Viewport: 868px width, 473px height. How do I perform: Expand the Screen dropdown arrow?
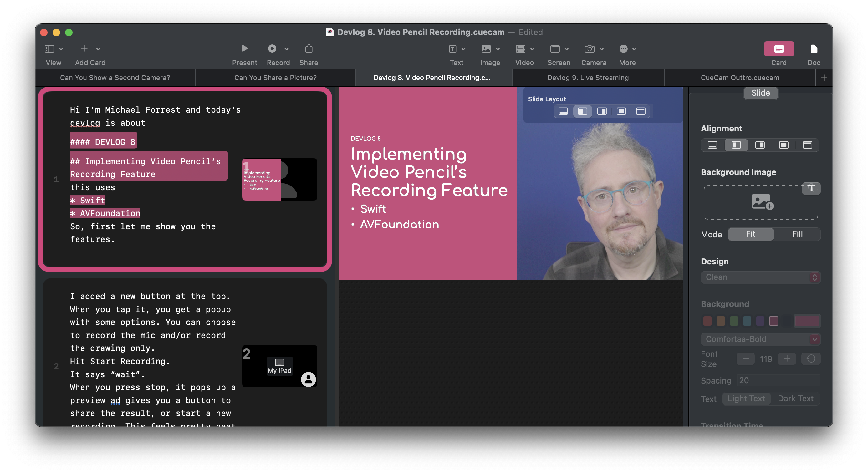566,49
